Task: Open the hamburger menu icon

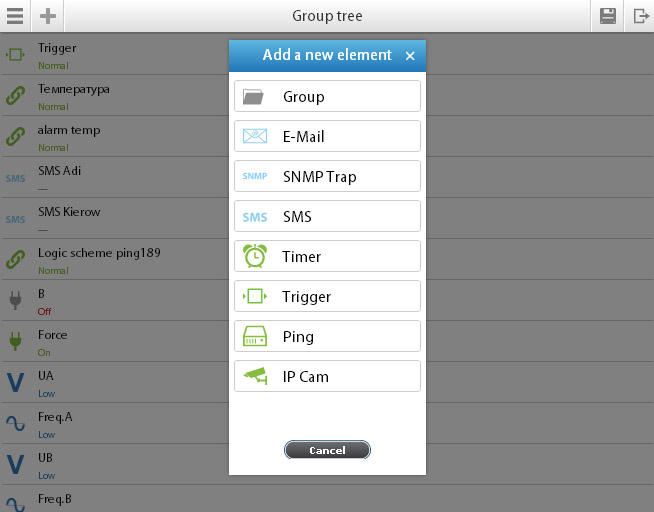Action: 15,16
